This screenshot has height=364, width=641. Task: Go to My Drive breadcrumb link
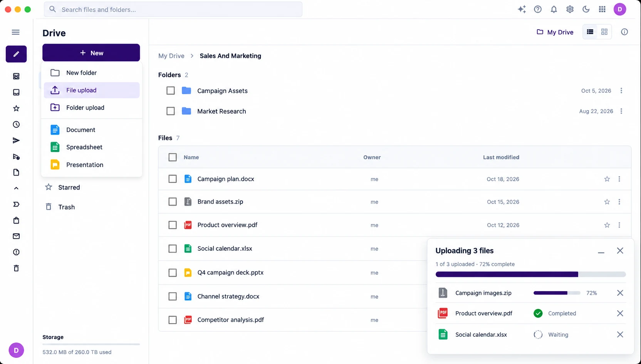point(171,56)
